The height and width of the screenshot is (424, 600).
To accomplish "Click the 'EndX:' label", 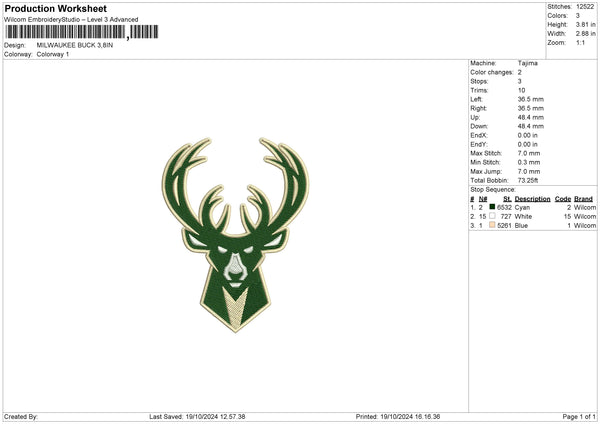I will [x=479, y=135].
